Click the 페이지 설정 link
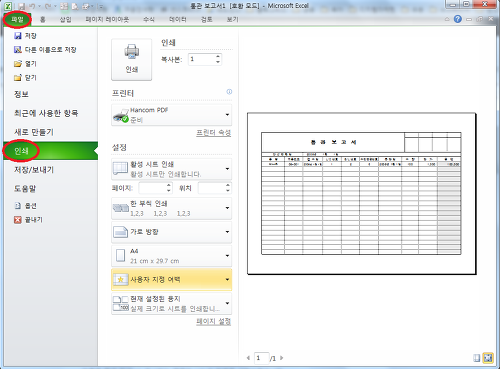 pos(213,321)
